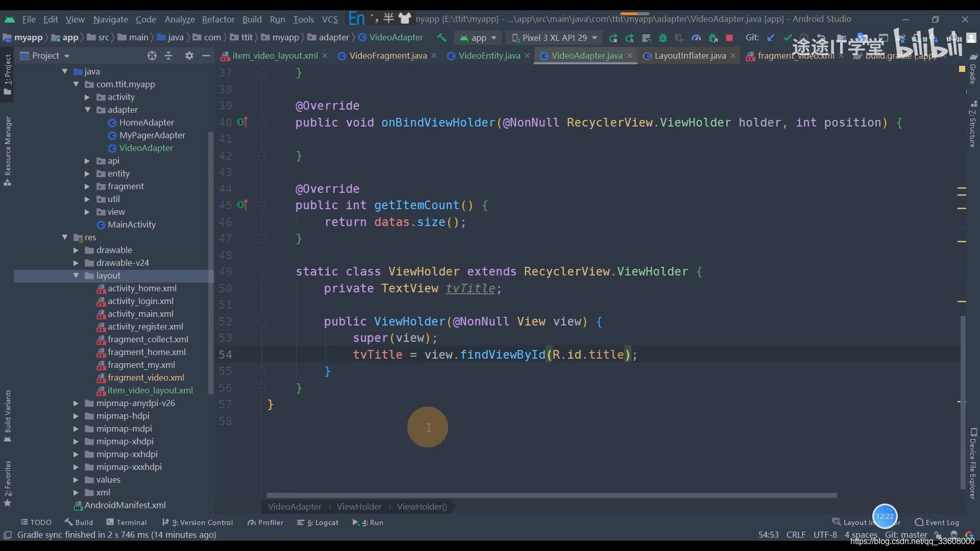This screenshot has height=551, width=980.
Task: Open the app run configuration dropdown
Action: point(478,38)
